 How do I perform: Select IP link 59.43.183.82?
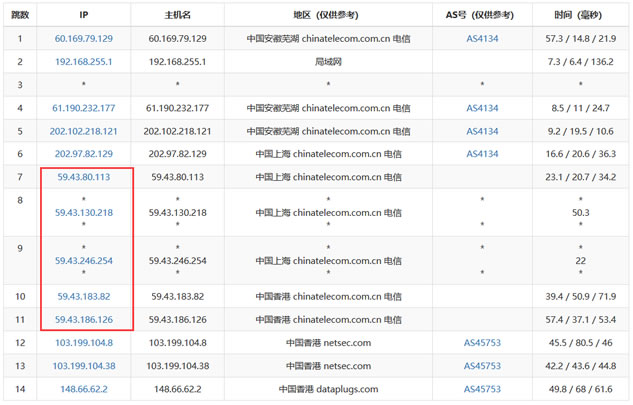tap(83, 296)
